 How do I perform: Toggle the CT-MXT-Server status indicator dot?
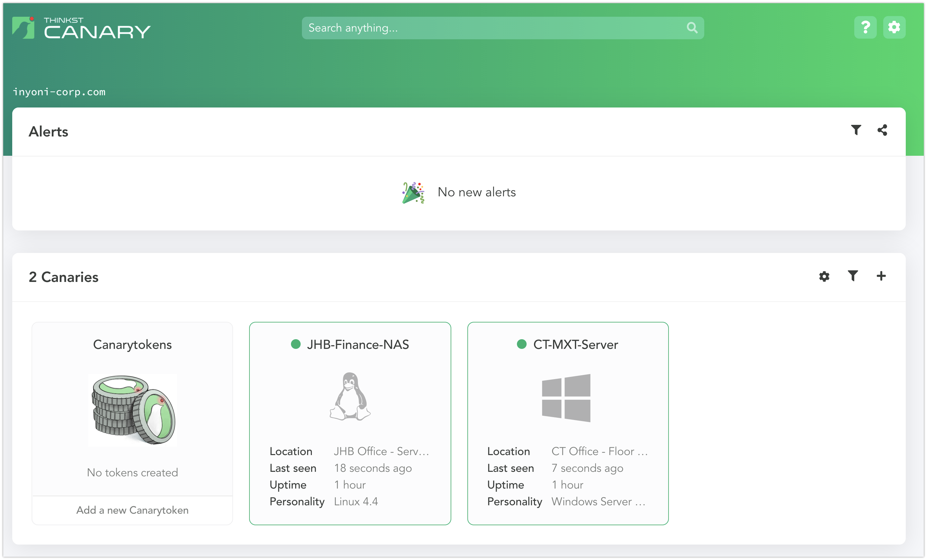point(521,344)
